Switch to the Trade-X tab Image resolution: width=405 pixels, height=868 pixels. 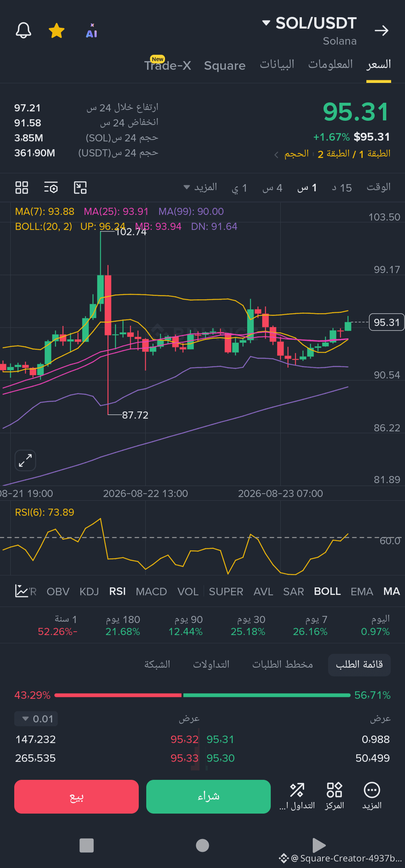click(168, 65)
